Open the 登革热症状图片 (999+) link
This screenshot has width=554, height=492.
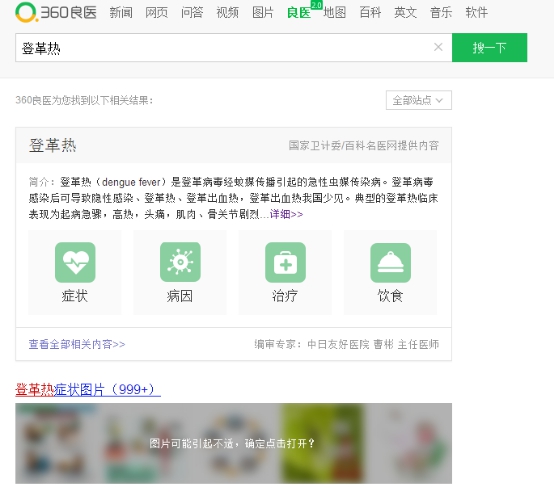coord(88,390)
